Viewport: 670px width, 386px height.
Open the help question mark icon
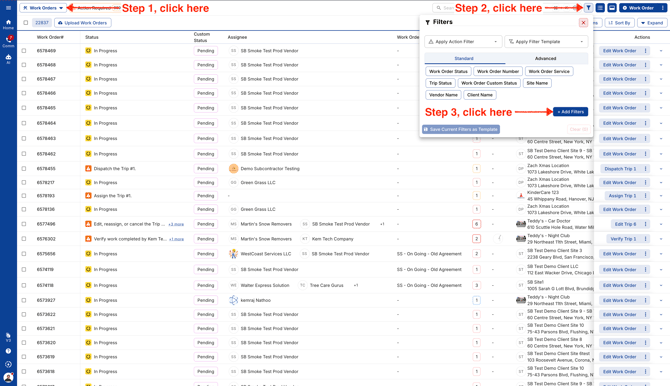(8, 351)
